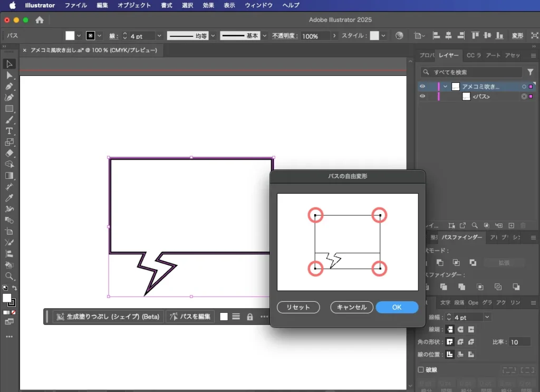Select the Rectangle tool
The height and width of the screenshot is (392, 540).
point(9,109)
